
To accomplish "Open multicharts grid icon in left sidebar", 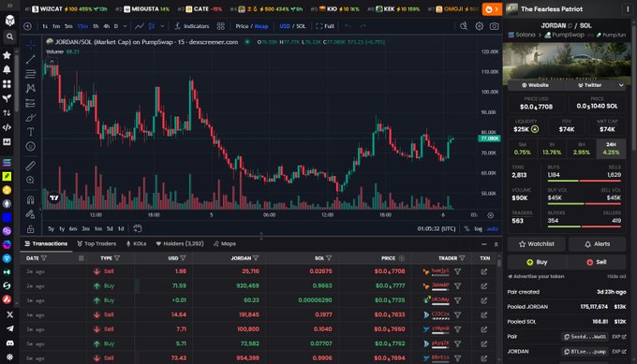I will (x=7, y=84).
